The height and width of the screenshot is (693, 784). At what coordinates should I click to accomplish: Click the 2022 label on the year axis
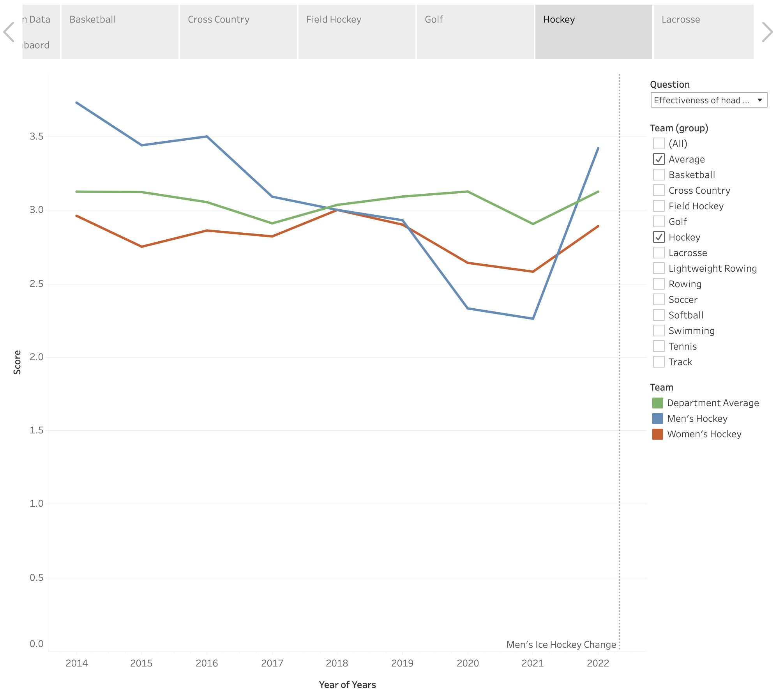(598, 663)
